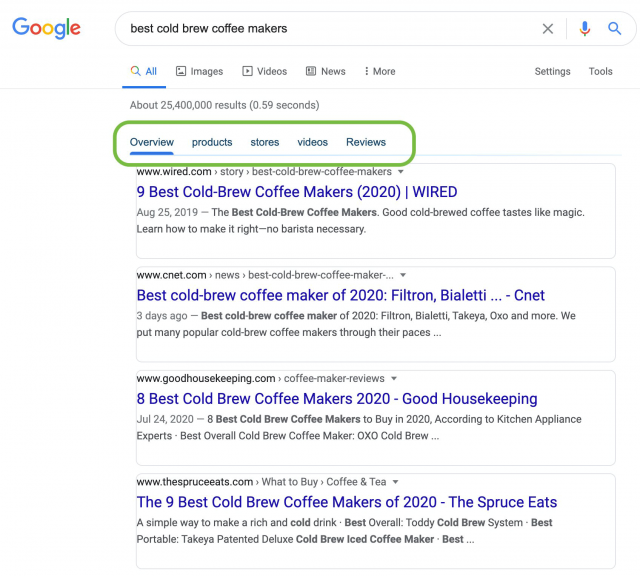Open The Spruce Eats 9 Best result

point(347,502)
